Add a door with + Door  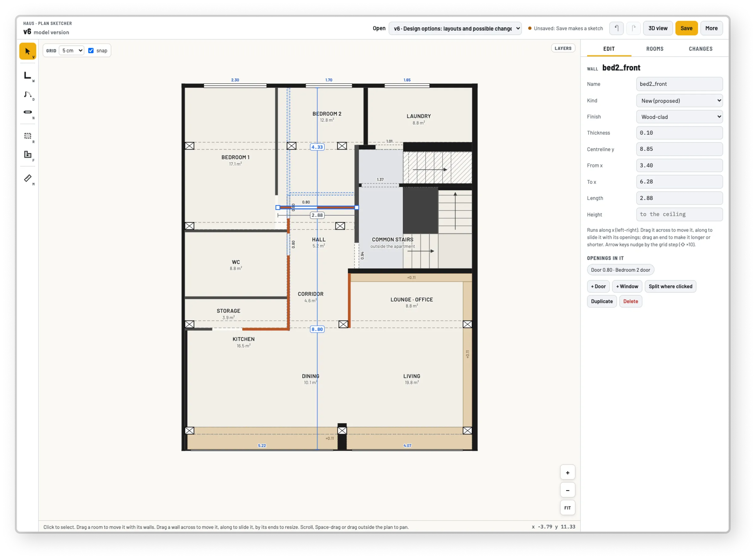(x=598, y=287)
